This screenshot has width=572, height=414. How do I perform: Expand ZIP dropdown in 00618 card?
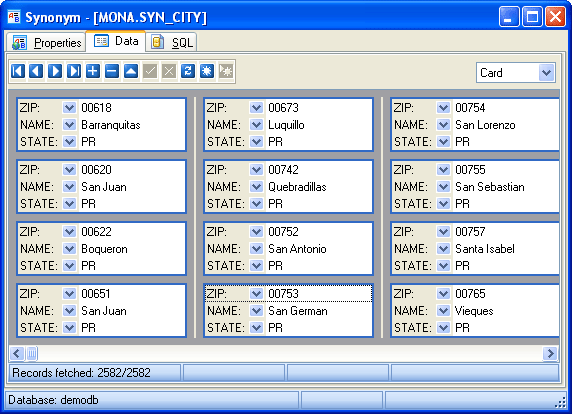coord(69,108)
